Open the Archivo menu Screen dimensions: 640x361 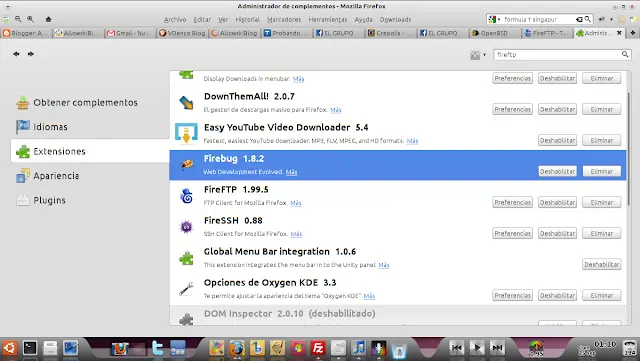coord(175,20)
